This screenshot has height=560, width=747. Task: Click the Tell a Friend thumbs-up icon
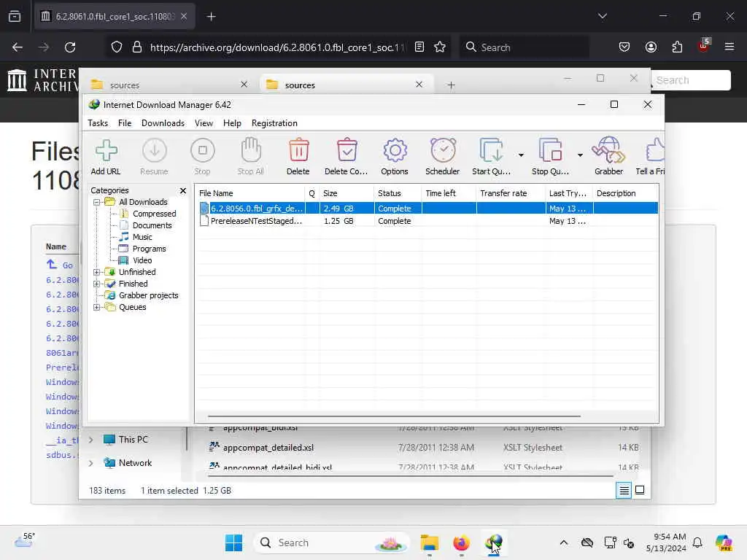[655, 150]
